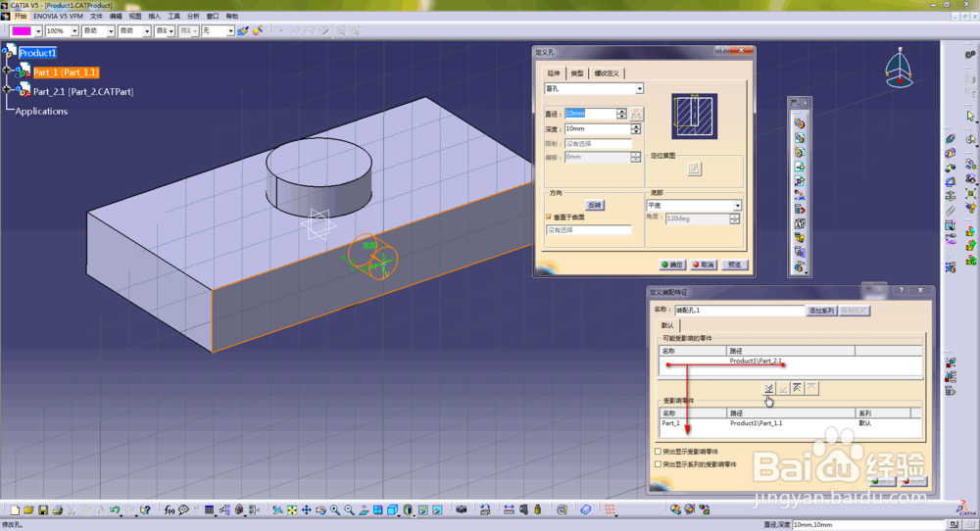Screen dimensions: 980x531
Task: Select the Normal View icon
Action: pyautogui.click(x=364, y=510)
